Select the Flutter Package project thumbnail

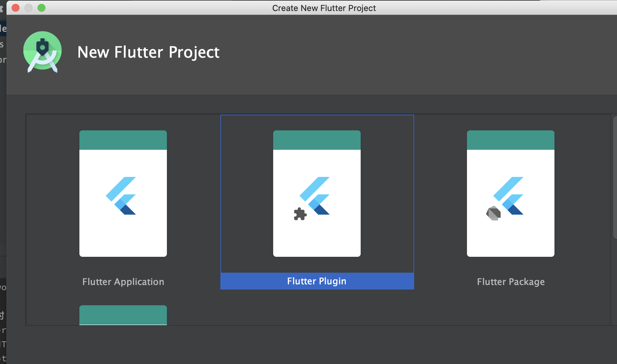511,194
